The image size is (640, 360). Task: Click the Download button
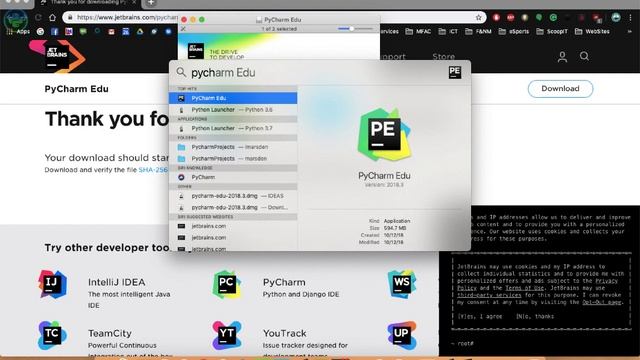[560, 89]
